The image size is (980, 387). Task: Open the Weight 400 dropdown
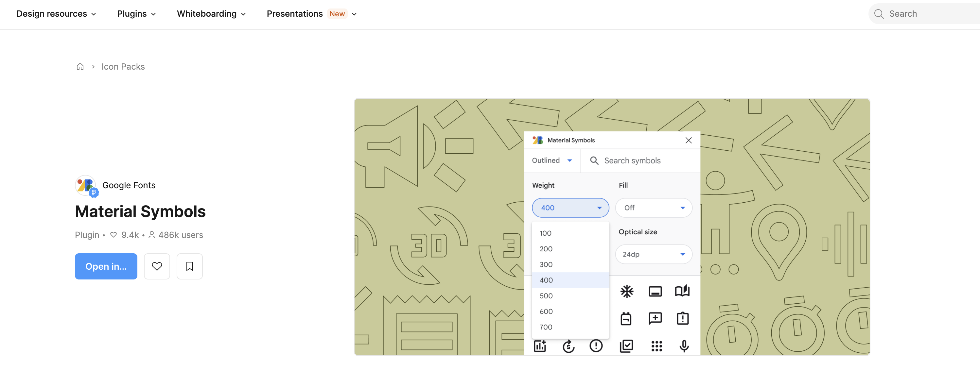coord(570,208)
